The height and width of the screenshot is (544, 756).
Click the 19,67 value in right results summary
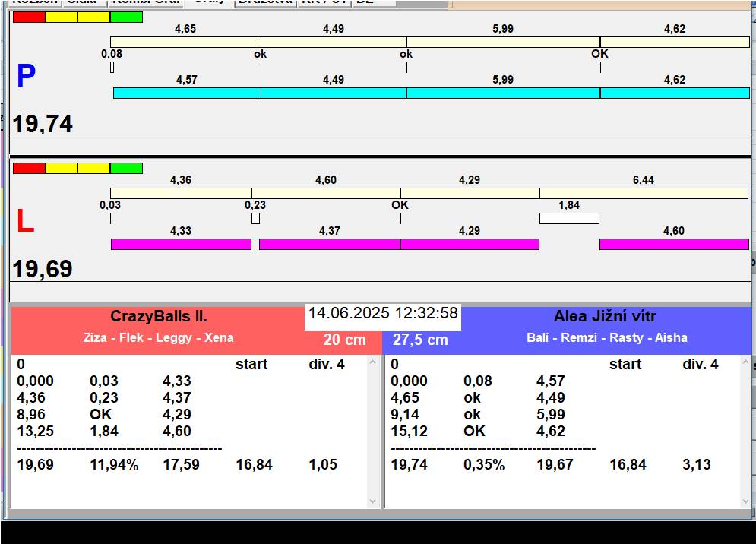click(x=555, y=464)
